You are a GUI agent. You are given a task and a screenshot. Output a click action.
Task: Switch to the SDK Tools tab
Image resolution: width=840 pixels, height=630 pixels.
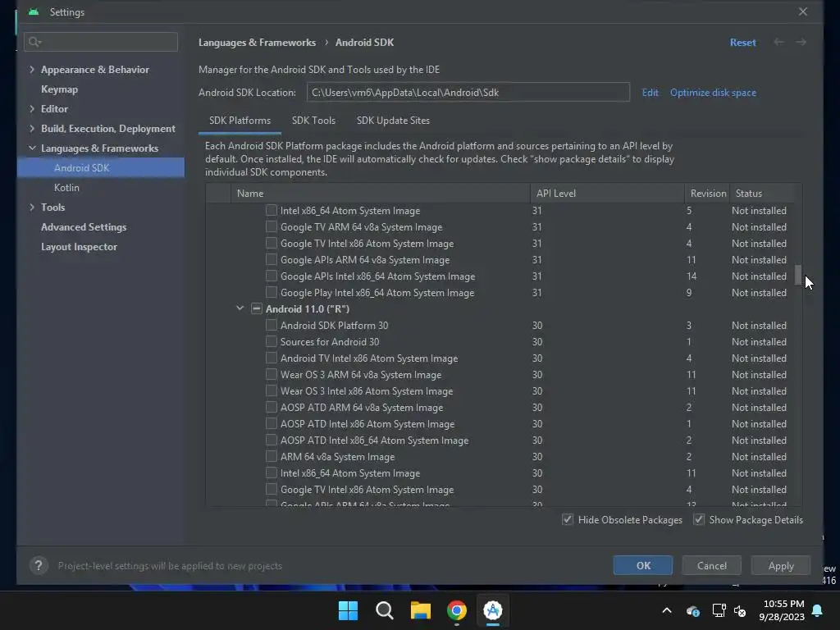[x=313, y=121]
